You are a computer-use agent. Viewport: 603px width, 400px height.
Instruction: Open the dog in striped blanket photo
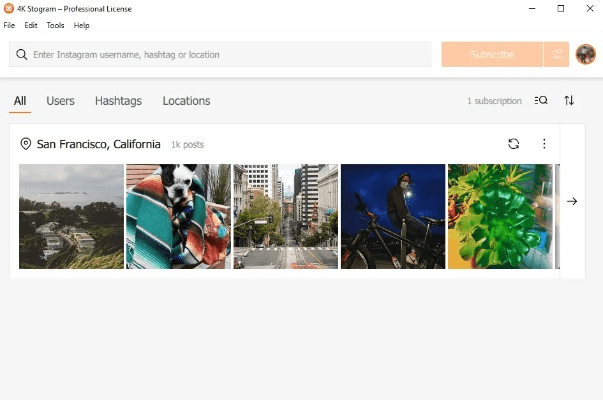point(178,217)
